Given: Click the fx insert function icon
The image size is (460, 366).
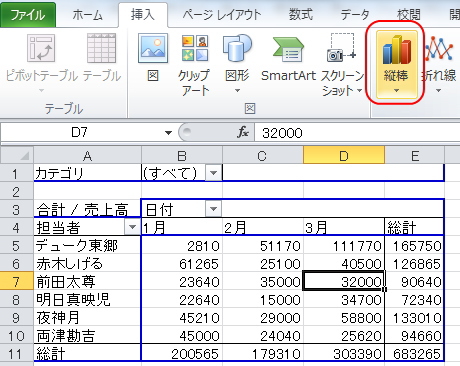Looking at the screenshot, I should coord(243,132).
